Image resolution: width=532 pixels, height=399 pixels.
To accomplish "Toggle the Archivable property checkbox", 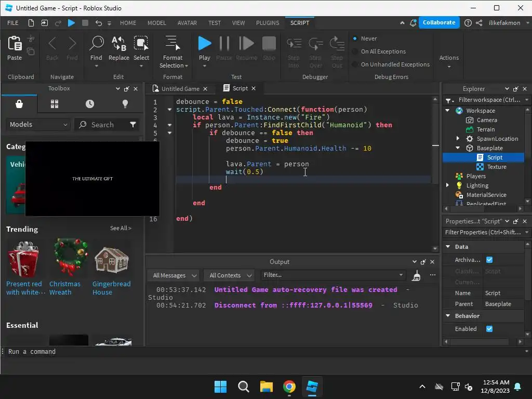I will [489, 260].
